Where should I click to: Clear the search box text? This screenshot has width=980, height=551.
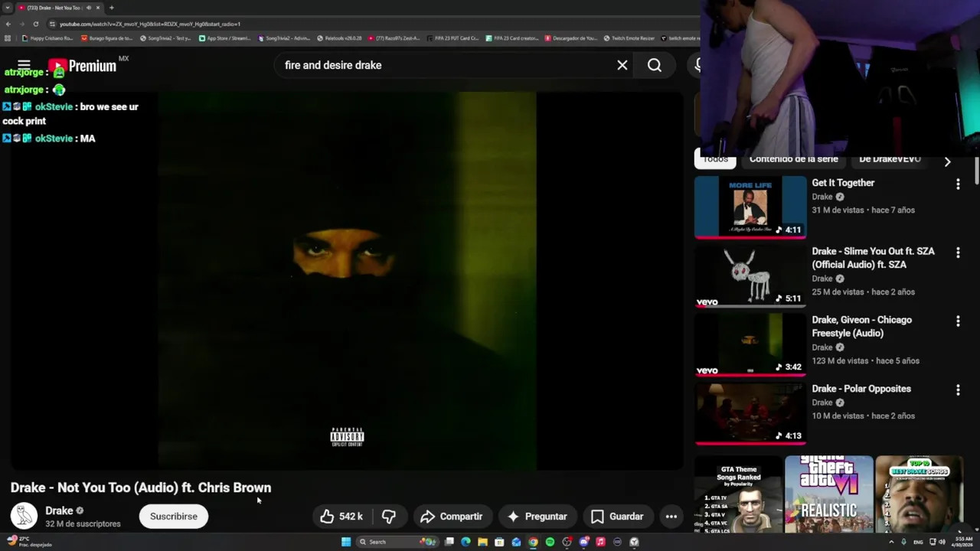coord(622,65)
